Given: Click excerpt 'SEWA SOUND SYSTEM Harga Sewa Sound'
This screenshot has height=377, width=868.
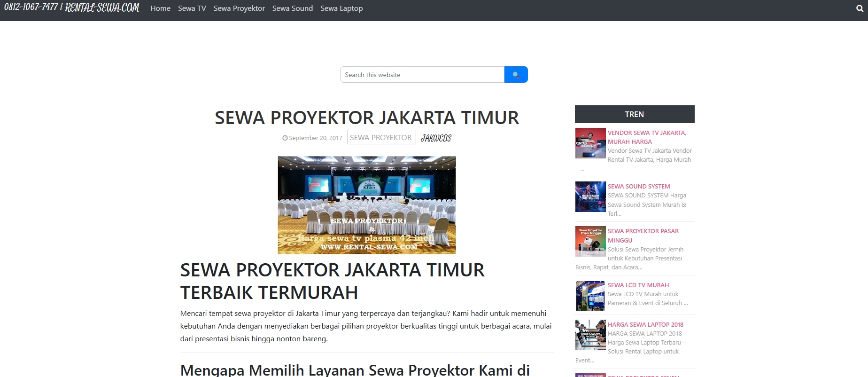Looking at the screenshot, I should click(647, 204).
